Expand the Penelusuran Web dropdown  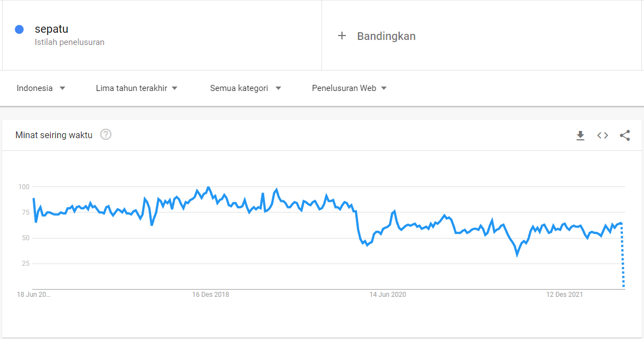click(x=349, y=88)
